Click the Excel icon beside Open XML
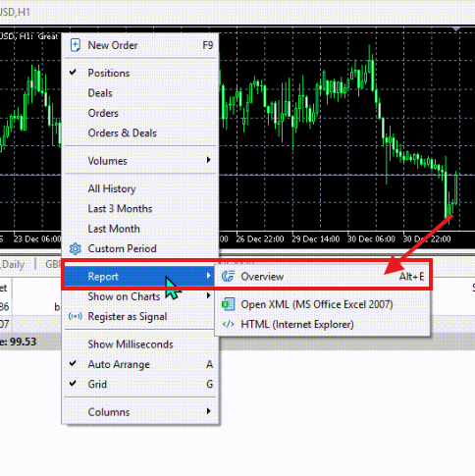 228,304
